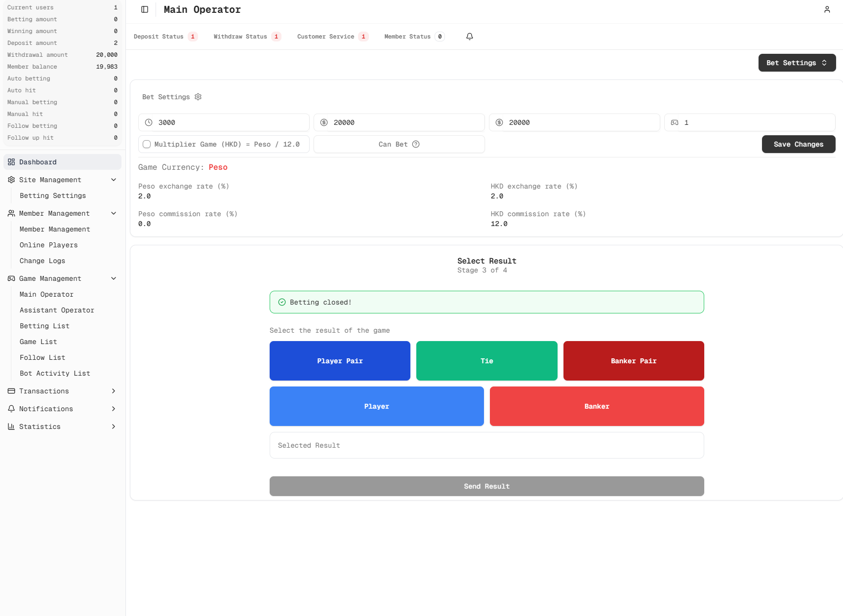Screen dimensions: 843x616
Task: Open the Deposit Status tab
Action: (x=165, y=37)
